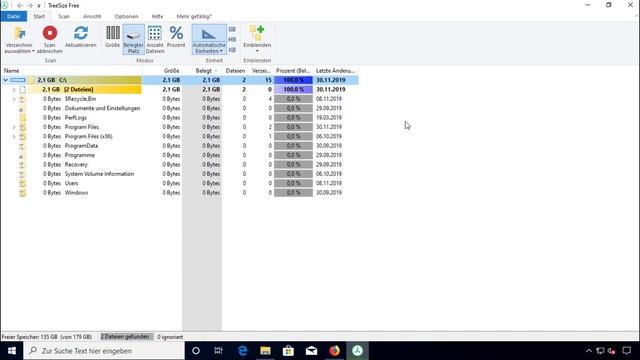Open the Verzeichnis auswählen folder picker

[x=19, y=40]
